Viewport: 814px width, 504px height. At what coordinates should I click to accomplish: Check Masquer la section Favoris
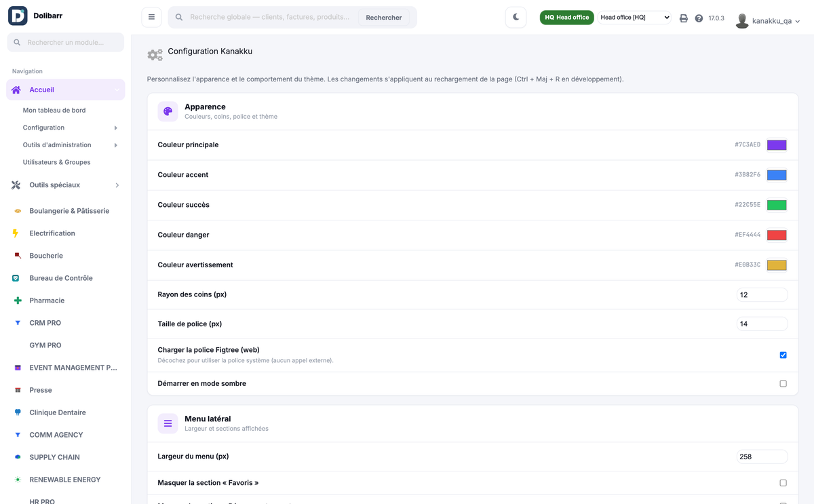(x=783, y=483)
